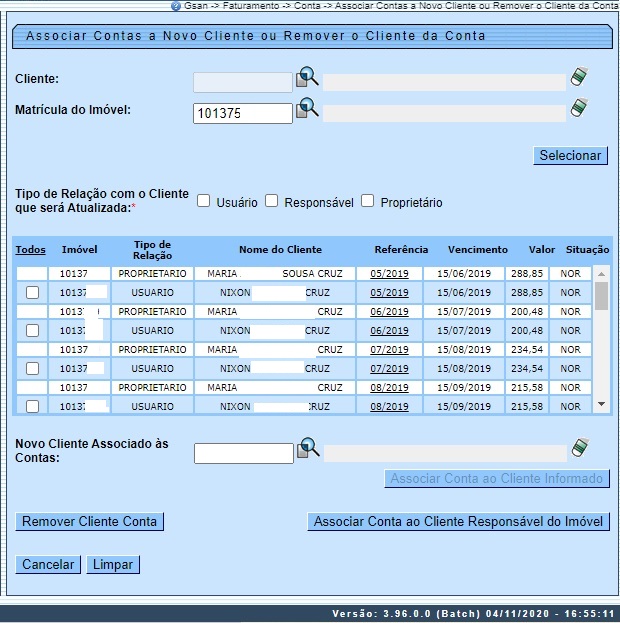
Task: Click the eraser icon beside Novo Cliente field
Action: pos(579,449)
